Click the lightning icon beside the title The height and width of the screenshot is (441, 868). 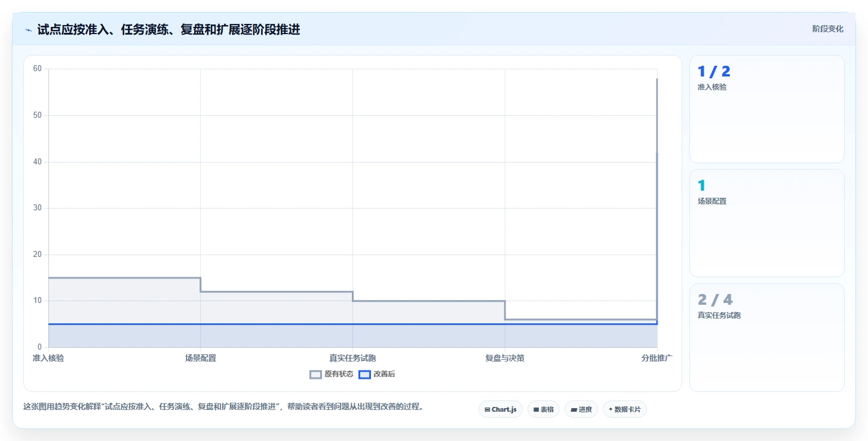click(29, 29)
